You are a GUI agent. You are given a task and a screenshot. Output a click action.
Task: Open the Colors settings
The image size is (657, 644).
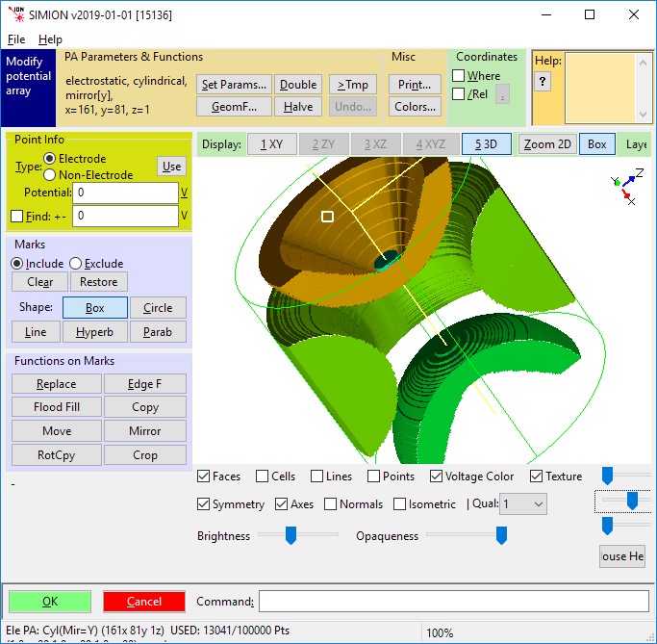(x=415, y=107)
